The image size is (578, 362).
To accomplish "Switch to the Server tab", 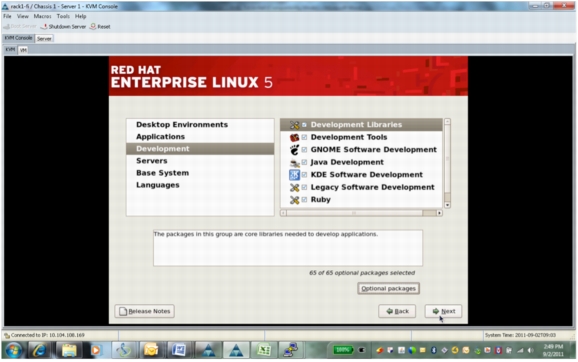I will (44, 38).
